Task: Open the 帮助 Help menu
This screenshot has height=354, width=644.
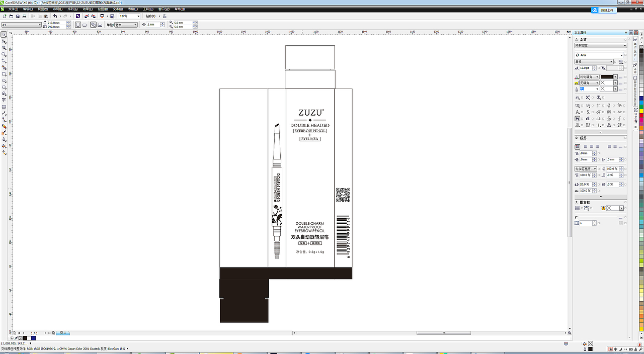Action: (179, 9)
